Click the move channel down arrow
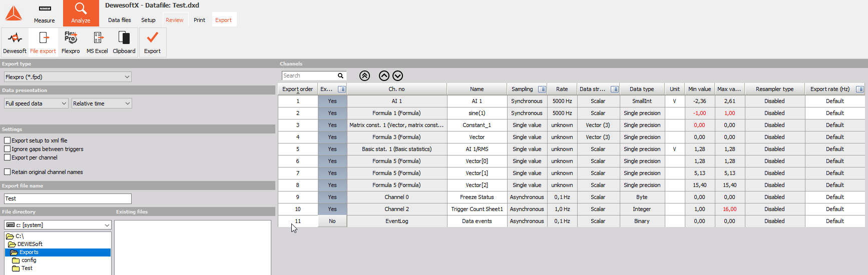Viewport: 868px width, 275px height. tap(397, 76)
